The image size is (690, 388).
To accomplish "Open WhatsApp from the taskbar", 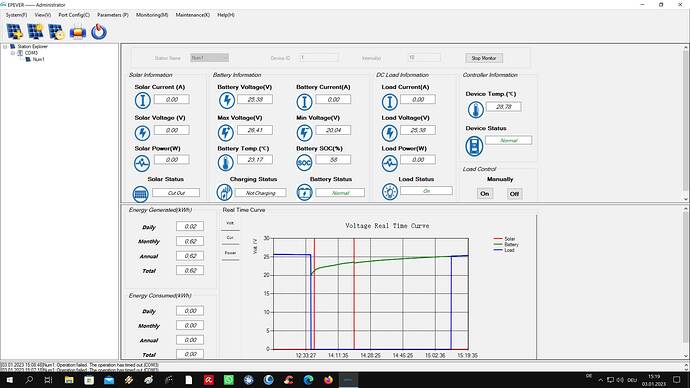I will point(228,380).
